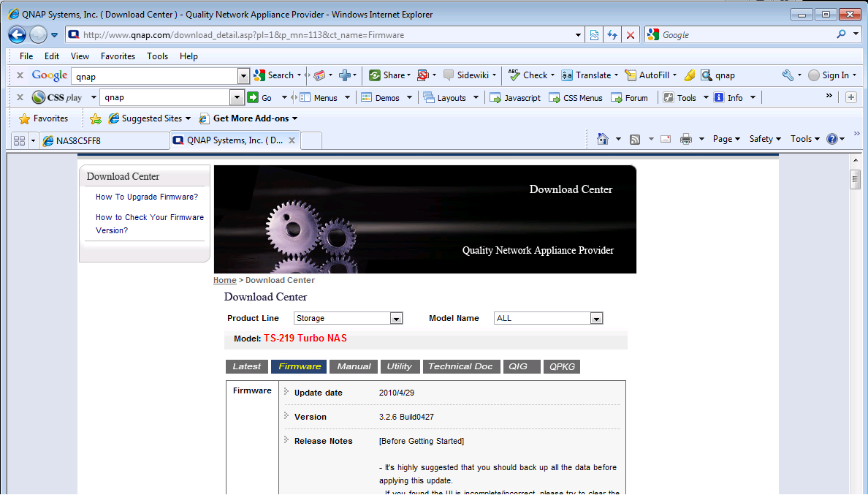868x495 pixels.
Task: Click the green Go button
Action: click(259, 97)
